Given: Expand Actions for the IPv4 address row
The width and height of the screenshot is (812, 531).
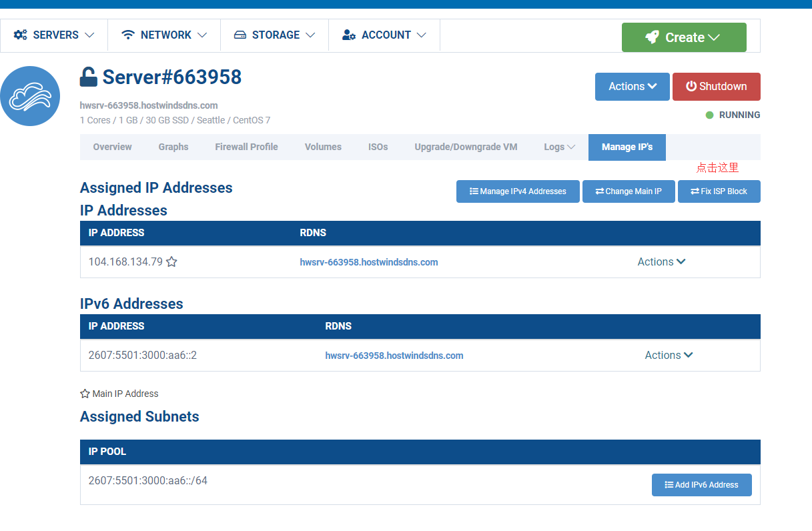Looking at the screenshot, I should [661, 262].
